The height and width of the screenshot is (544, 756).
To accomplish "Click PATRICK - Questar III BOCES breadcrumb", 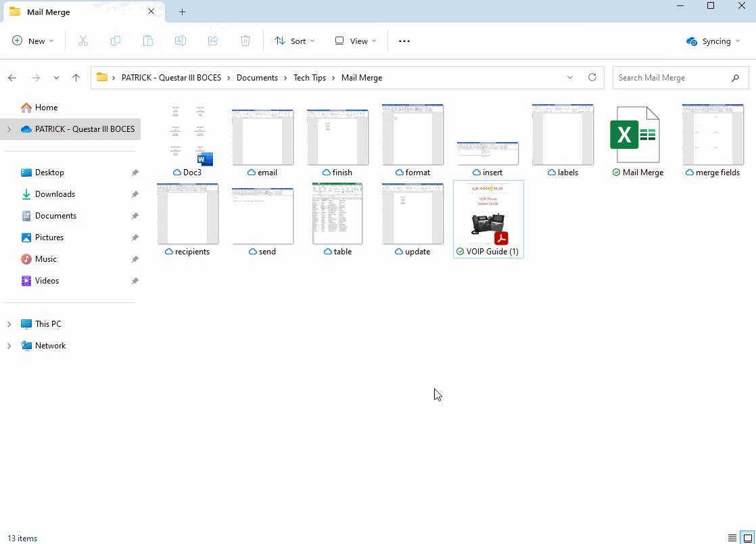I will 171,78.
